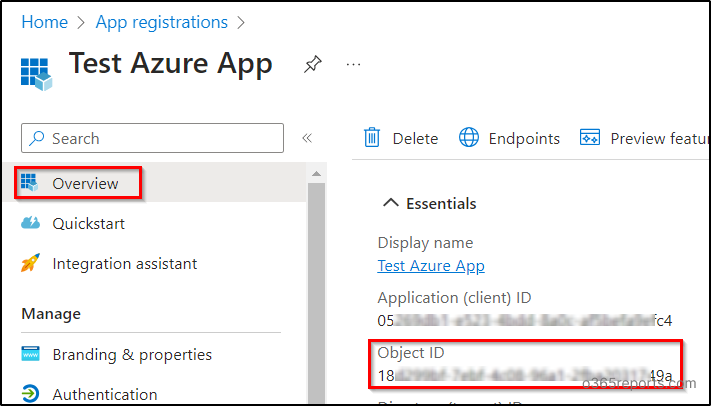This screenshot has width=711, height=406.
Task: Click the Delete trash can icon
Action: (371, 137)
